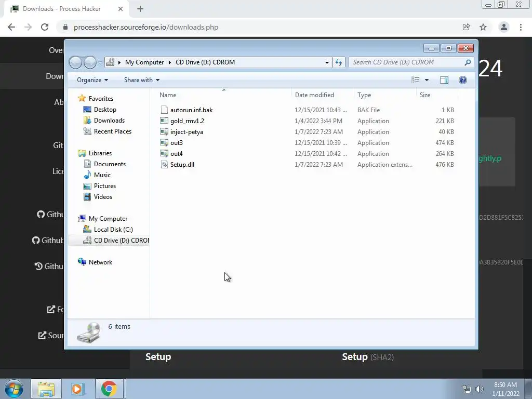Open the Chrome profile avatar

(x=504, y=27)
